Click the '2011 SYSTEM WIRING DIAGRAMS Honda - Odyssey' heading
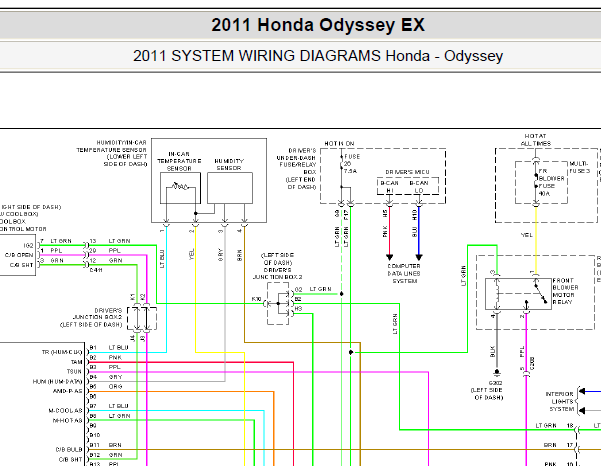The width and height of the screenshot is (601, 466). pyautogui.click(x=318, y=56)
